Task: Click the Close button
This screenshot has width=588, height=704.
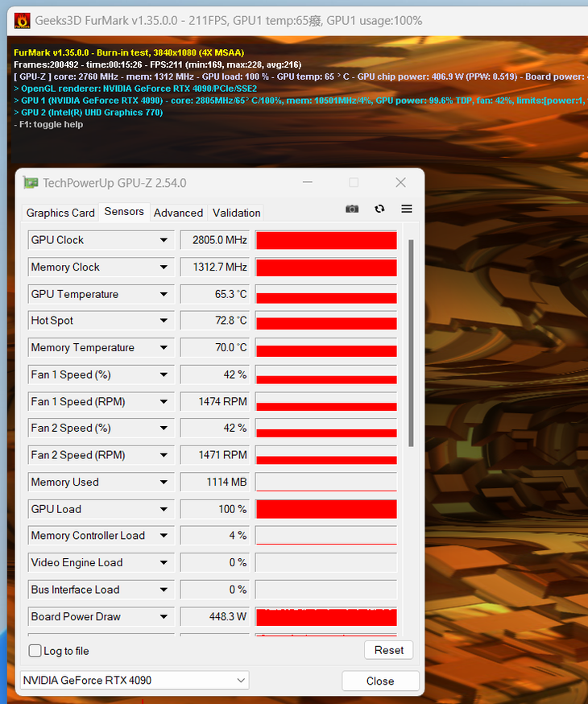Action: [380, 681]
